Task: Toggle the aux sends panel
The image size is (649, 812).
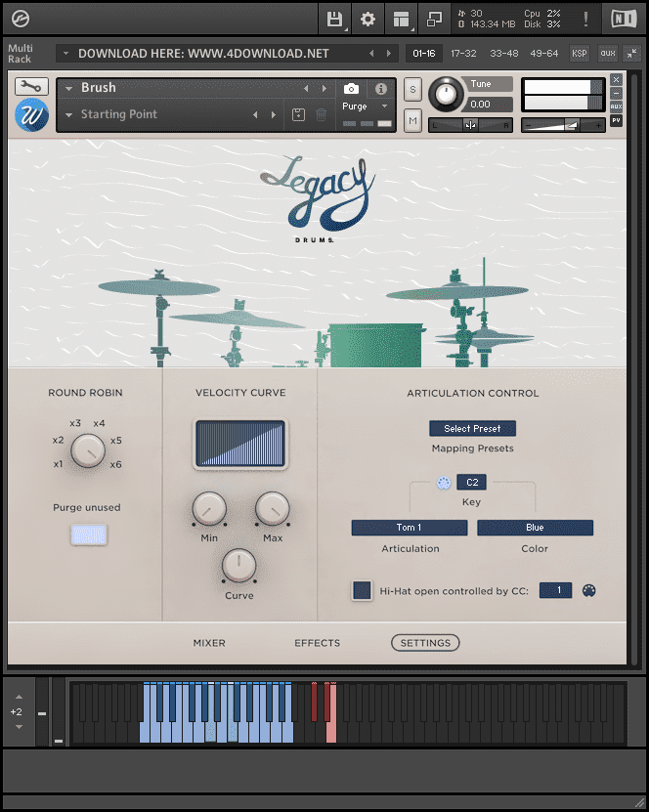Action: tap(608, 53)
